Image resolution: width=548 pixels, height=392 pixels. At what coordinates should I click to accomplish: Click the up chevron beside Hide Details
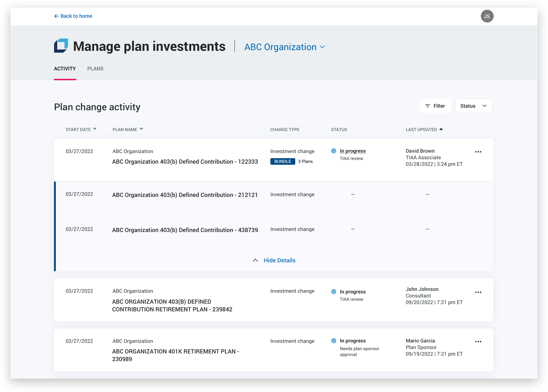(x=255, y=260)
